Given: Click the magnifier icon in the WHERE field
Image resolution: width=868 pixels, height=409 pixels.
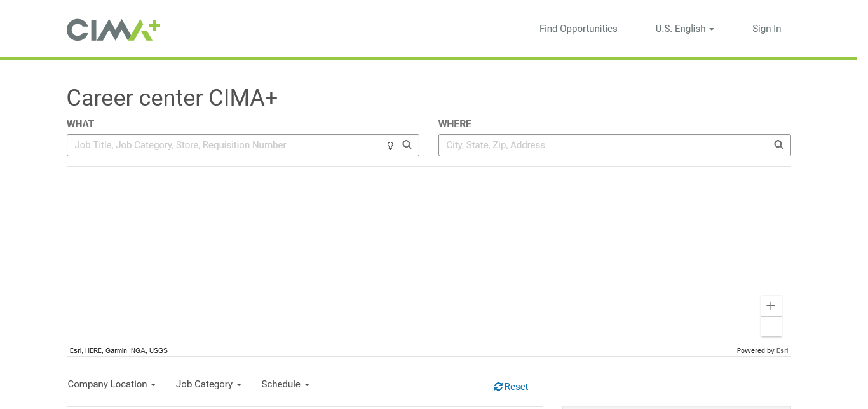Looking at the screenshot, I should (x=778, y=145).
